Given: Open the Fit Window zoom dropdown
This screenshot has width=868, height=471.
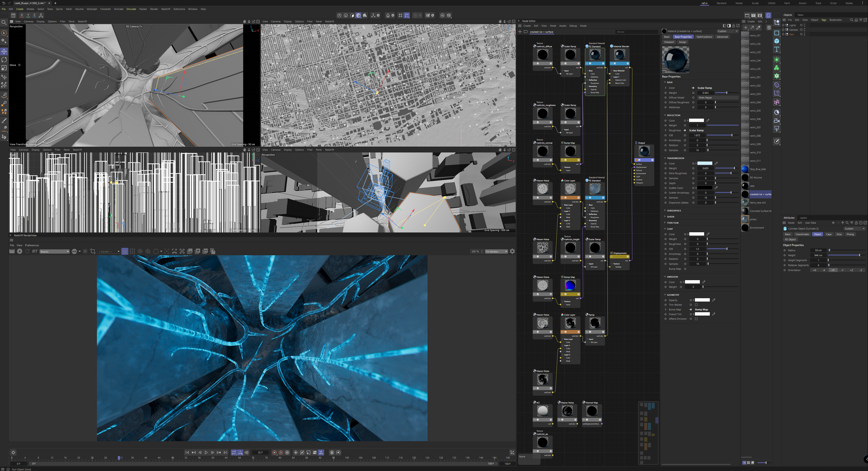Looking at the screenshot, I should (x=496, y=251).
